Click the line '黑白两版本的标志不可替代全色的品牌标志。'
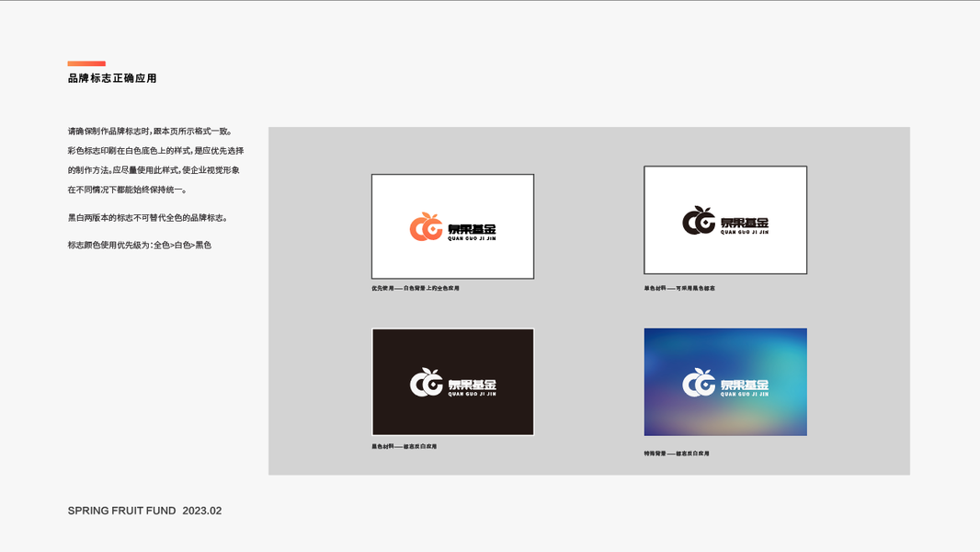Viewport: 980px width, 552px height. click(148, 217)
